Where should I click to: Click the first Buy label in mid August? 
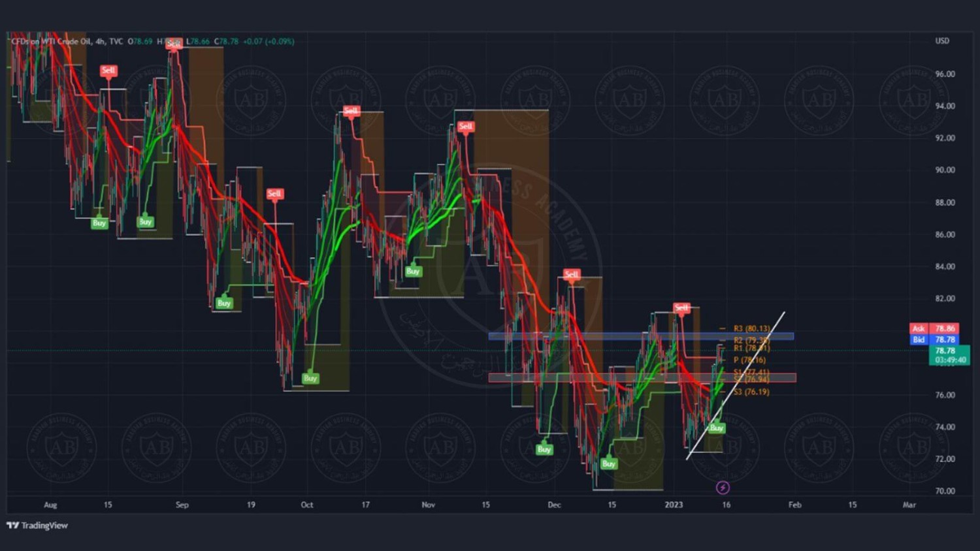[x=99, y=223]
